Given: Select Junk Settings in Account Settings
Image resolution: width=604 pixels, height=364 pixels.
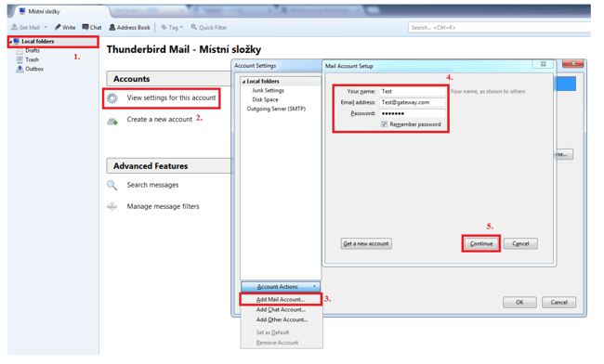Looking at the screenshot, I should pyautogui.click(x=269, y=90).
